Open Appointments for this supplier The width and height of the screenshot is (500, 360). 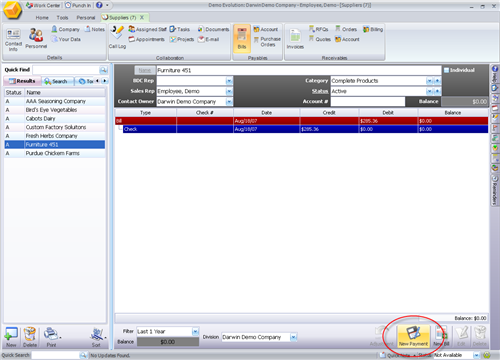pyautogui.click(x=147, y=39)
